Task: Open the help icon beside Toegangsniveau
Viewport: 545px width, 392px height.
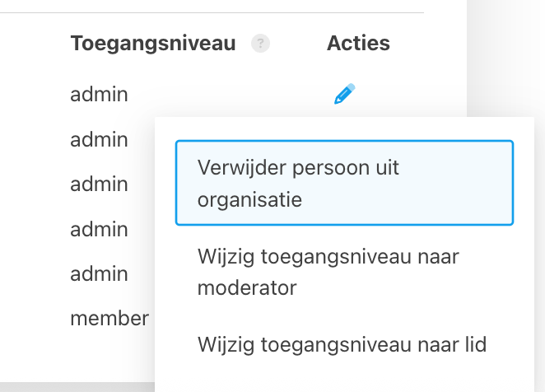Action: click(x=261, y=44)
